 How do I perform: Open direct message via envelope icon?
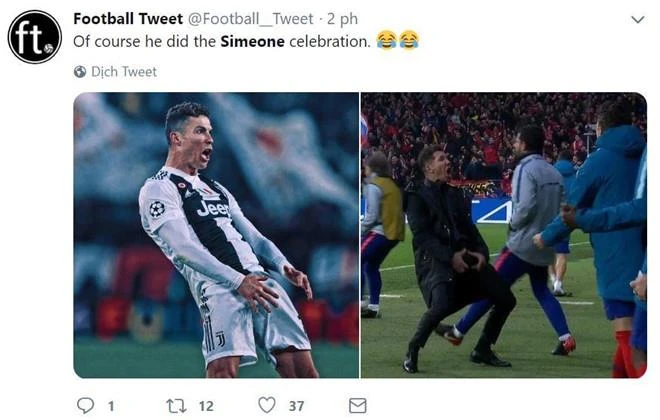point(356,404)
